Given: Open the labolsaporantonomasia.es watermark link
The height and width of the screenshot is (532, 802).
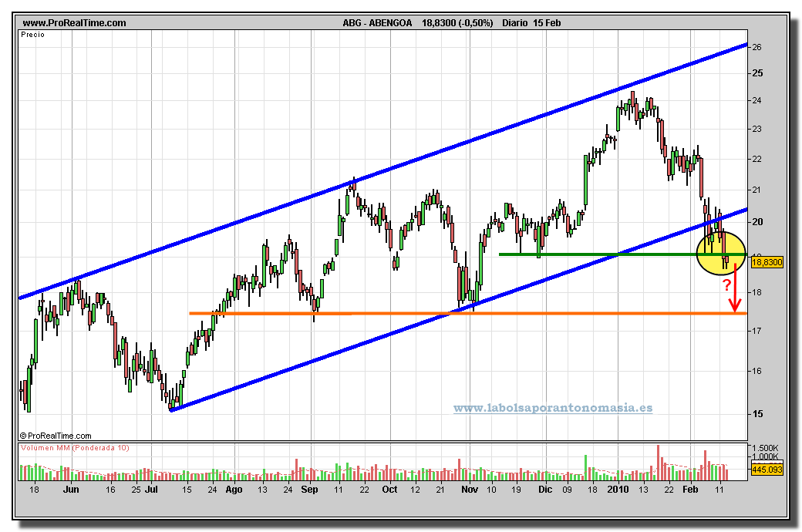Looking at the screenshot, I should click(552, 408).
